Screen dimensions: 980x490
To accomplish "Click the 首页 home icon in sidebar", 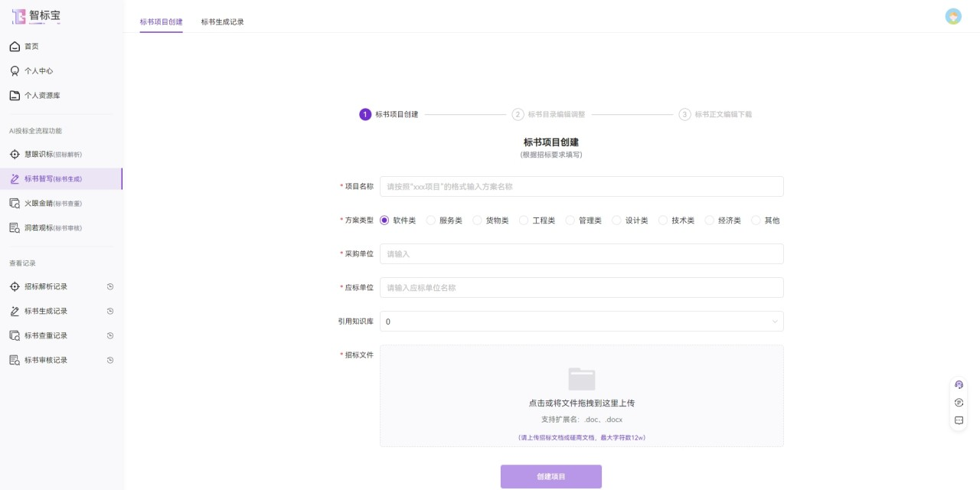I will [15, 47].
